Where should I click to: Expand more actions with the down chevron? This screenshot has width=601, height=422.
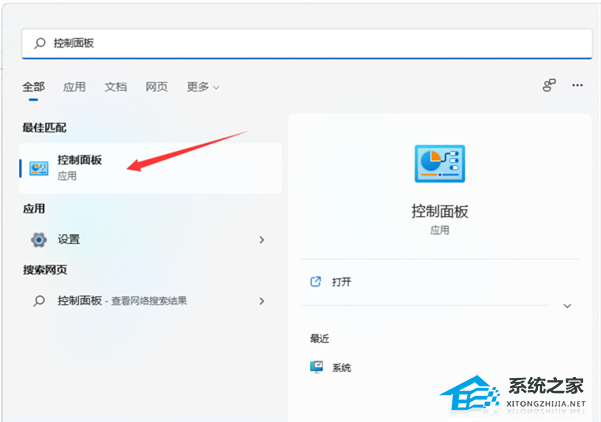pos(567,306)
